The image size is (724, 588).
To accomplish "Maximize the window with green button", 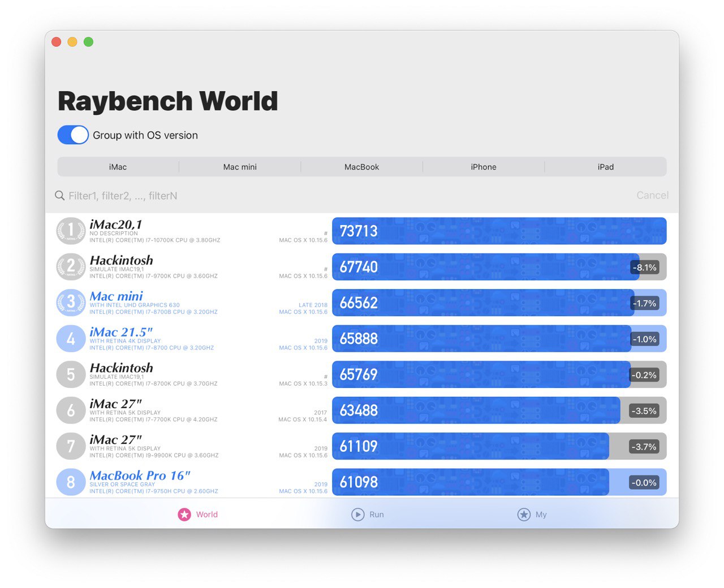I will (x=89, y=42).
